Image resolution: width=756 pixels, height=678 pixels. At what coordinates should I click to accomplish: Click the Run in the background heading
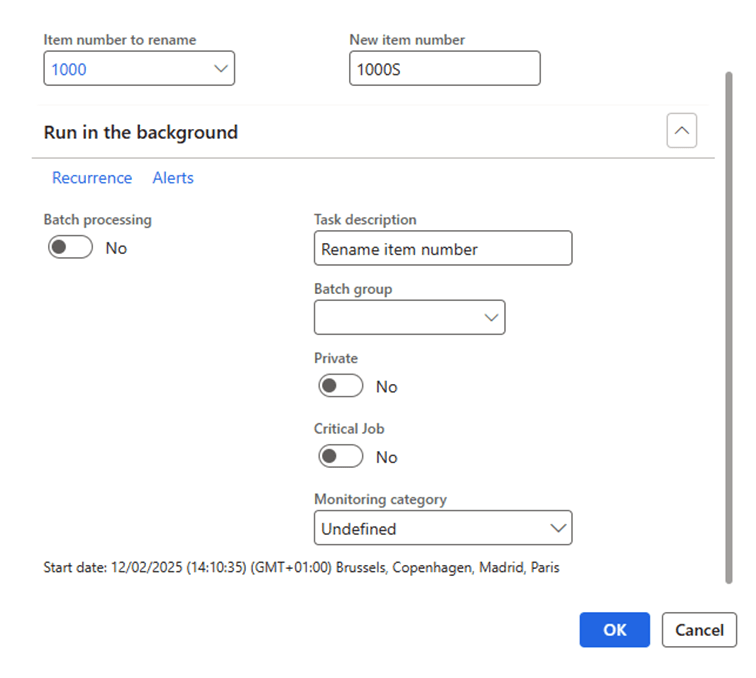(x=141, y=132)
